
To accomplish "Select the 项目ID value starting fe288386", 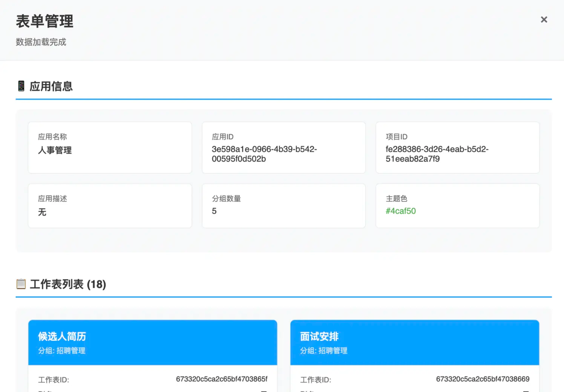I will (x=437, y=154).
